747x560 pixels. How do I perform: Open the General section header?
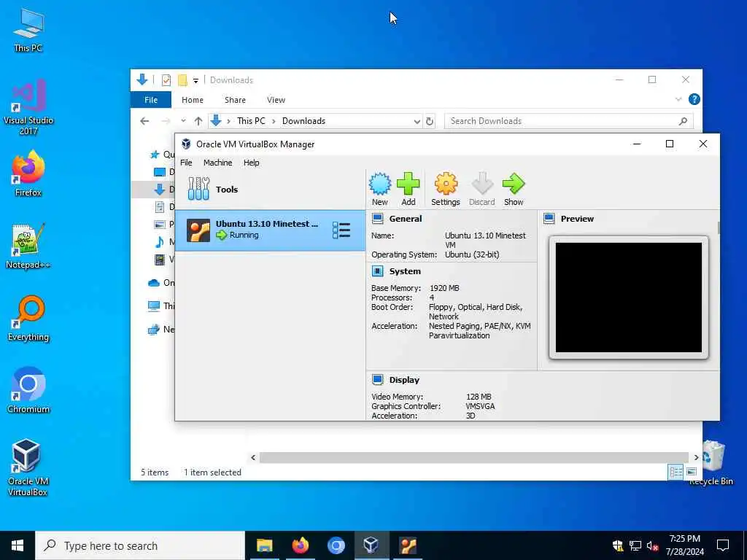(x=405, y=219)
